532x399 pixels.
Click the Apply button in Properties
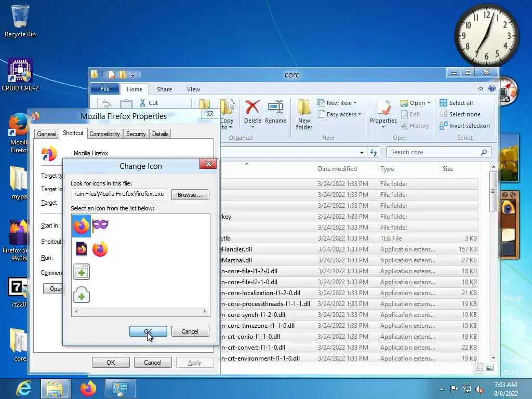[x=195, y=362]
